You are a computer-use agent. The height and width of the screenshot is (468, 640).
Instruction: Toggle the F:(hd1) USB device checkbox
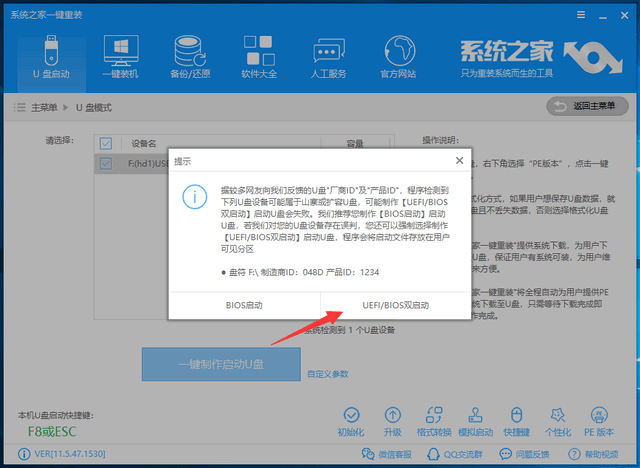tap(106, 162)
